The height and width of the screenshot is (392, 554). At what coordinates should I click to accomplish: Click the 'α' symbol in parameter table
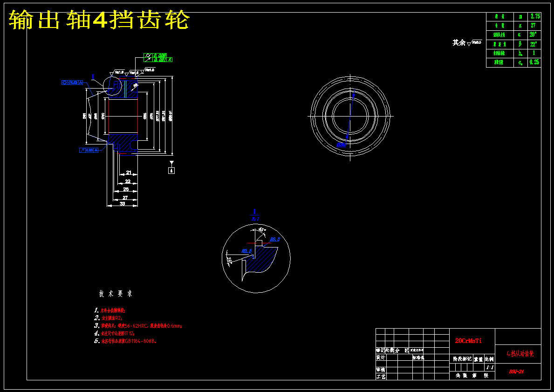point(520,34)
